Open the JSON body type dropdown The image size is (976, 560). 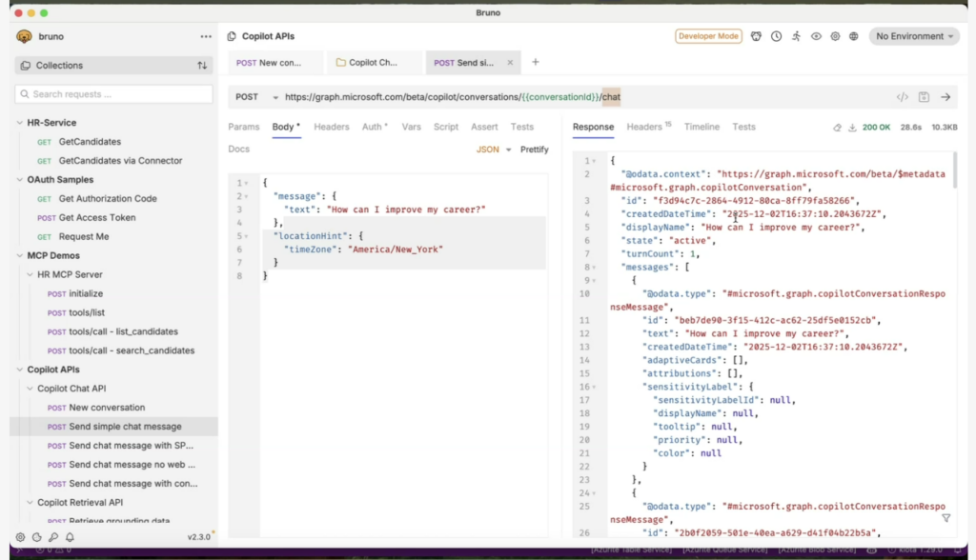(494, 150)
